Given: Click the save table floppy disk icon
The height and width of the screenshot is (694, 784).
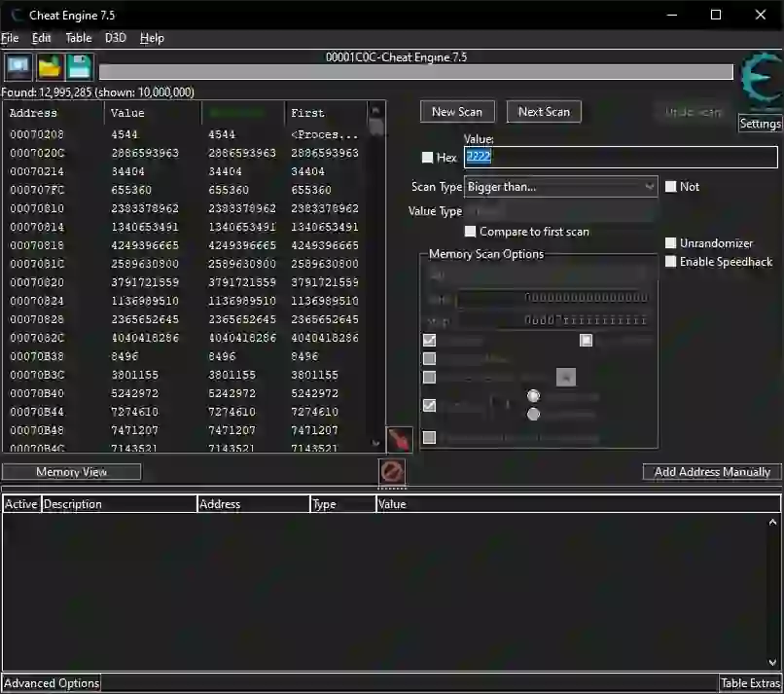Looking at the screenshot, I should point(79,66).
